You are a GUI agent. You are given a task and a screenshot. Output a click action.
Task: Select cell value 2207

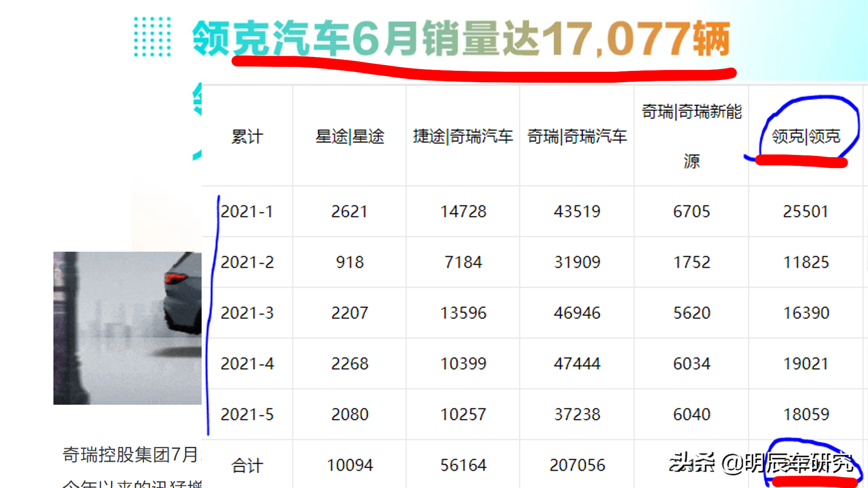point(349,313)
